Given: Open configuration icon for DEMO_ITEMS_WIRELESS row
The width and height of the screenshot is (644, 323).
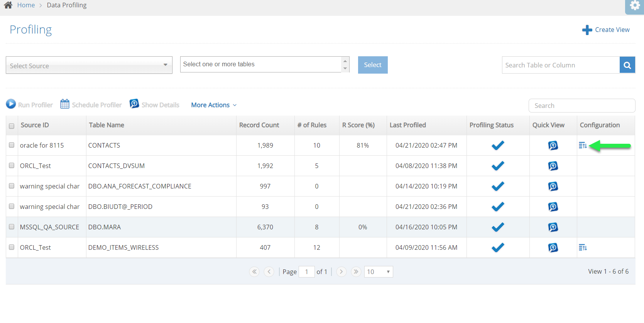Looking at the screenshot, I should [583, 247].
